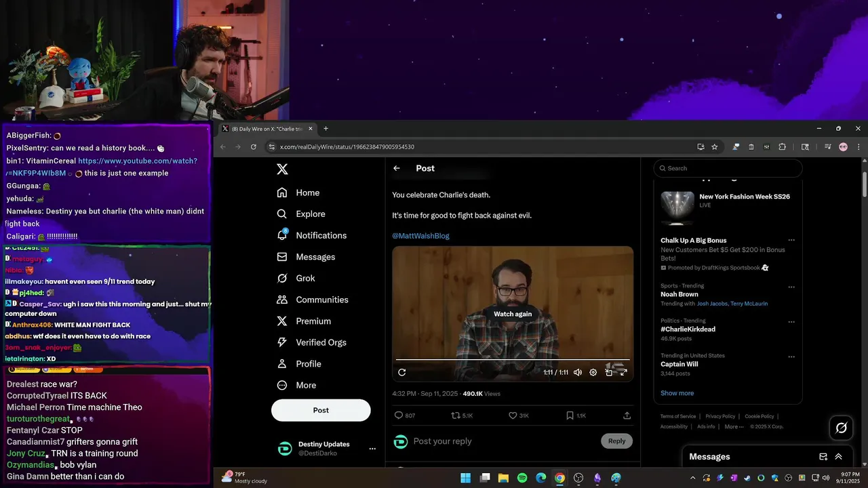Image resolution: width=868 pixels, height=488 pixels.
Task: Click the large Post button
Action: coord(321,410)
